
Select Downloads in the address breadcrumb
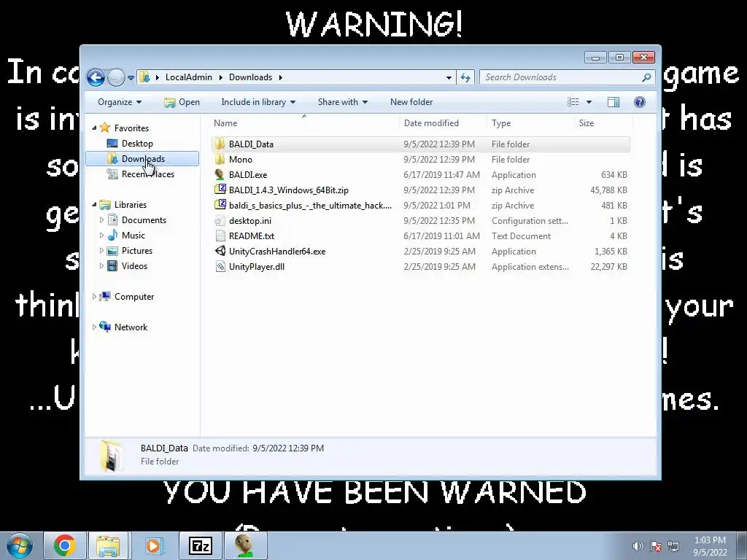coord(251,77)
